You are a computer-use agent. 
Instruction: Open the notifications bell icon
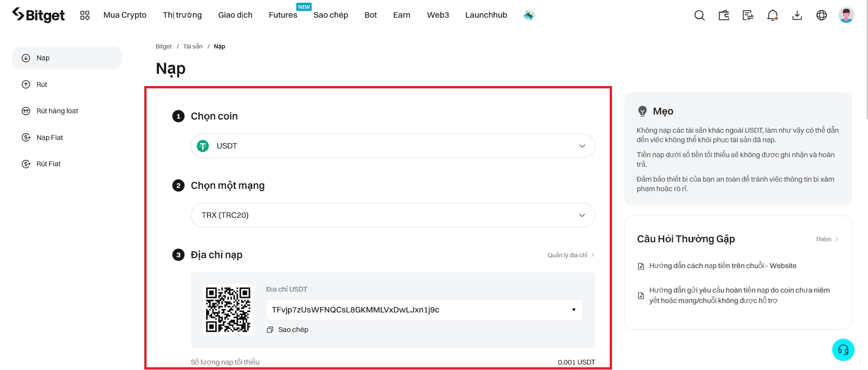(773, 15)
